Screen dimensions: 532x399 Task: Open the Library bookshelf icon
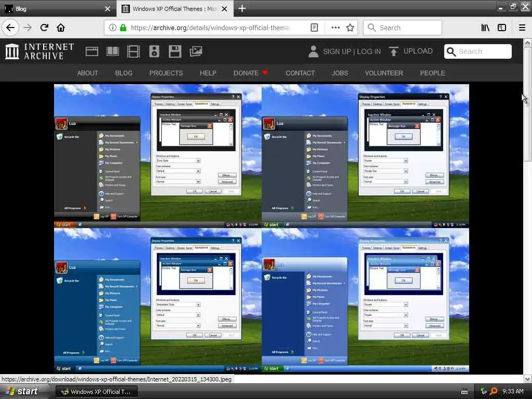click(485, 28)
